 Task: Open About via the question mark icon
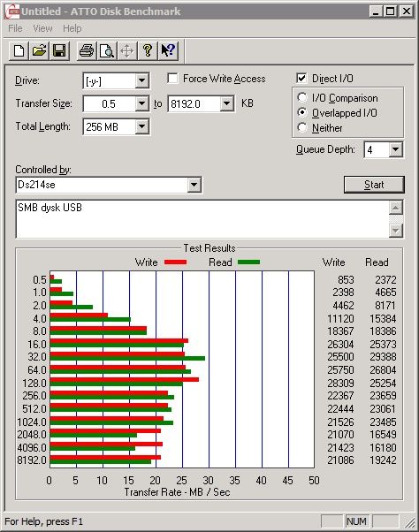coord(148,51)
